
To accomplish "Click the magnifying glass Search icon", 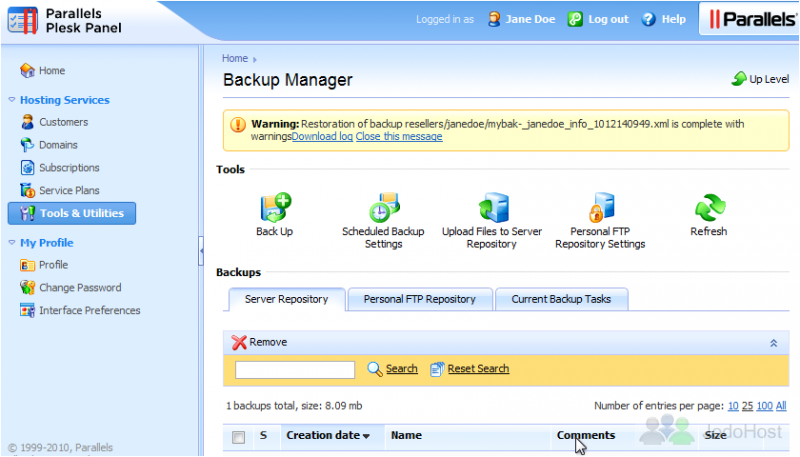I will pos(375,369).
